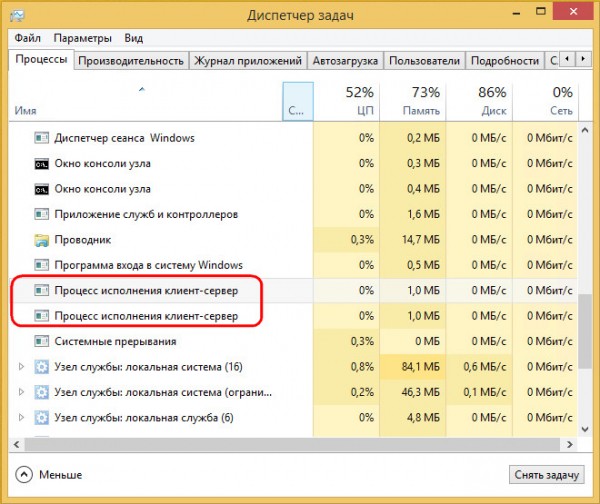The image size is (600, 504).
Task: Expand Узел службы: локальная служба (6)
Action: click(x=21, y=418)
